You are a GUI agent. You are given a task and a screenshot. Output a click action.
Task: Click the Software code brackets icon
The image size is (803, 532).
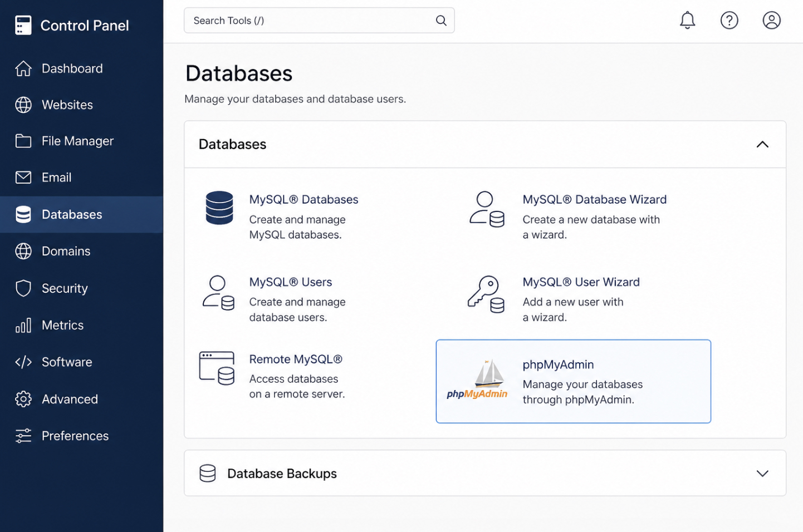pos(23,362)
